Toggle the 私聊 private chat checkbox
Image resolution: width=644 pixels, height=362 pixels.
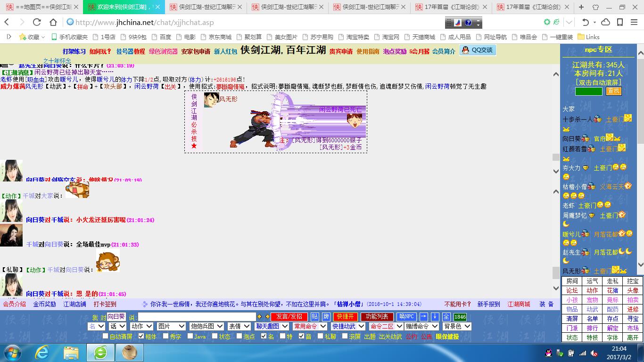(320, 336)
